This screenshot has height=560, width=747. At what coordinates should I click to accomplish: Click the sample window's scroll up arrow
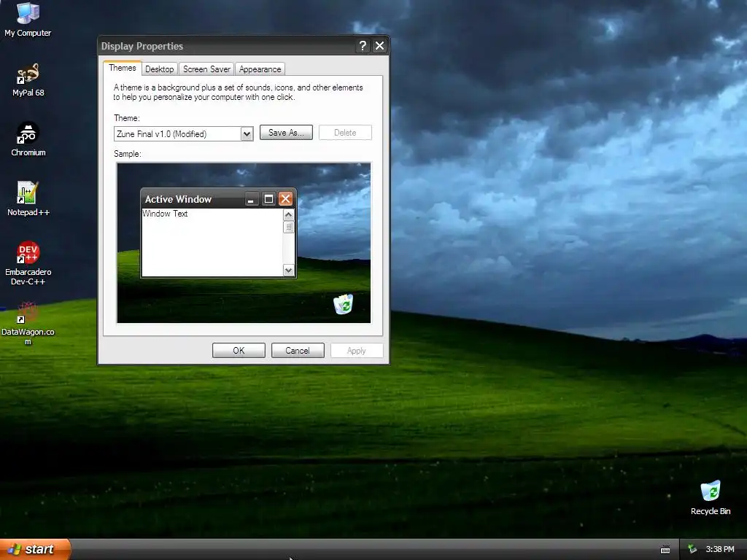pyautogui.click(x=288, y=215)
